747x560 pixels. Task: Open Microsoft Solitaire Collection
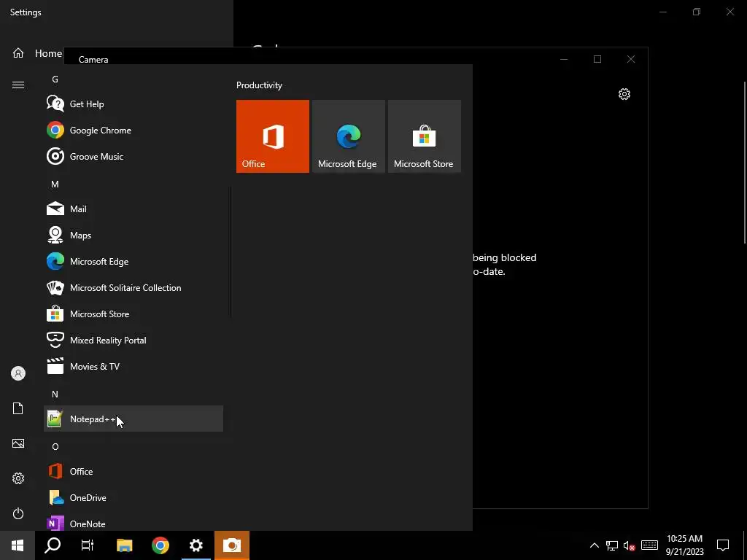tap(133, 287)
